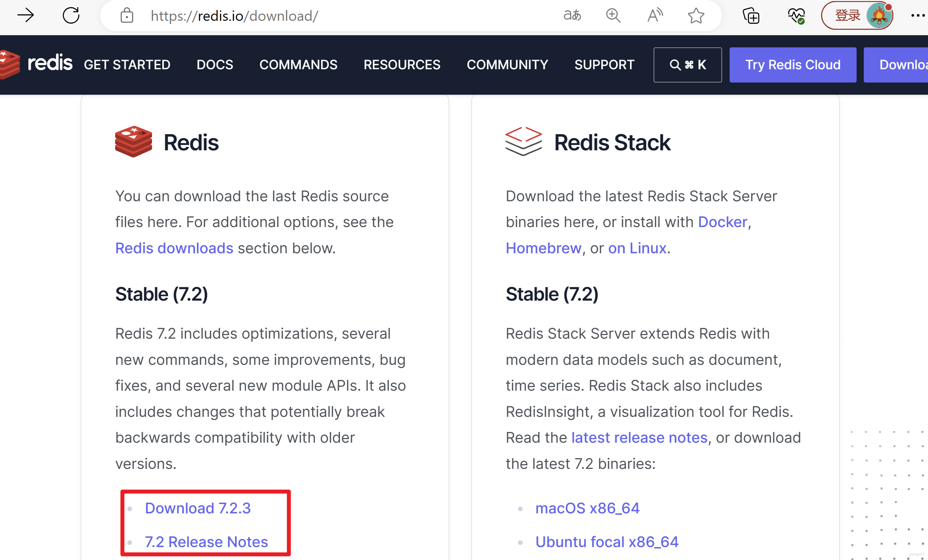Open the RESOURCES menu
Image resolution: width=928 pixels, height=560 pixels.
click(402, 65)
